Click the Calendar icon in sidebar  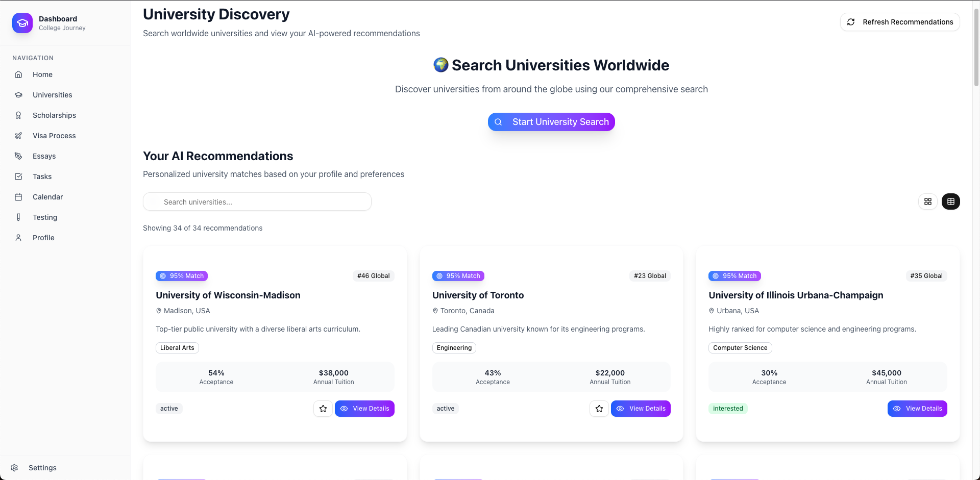18,197
